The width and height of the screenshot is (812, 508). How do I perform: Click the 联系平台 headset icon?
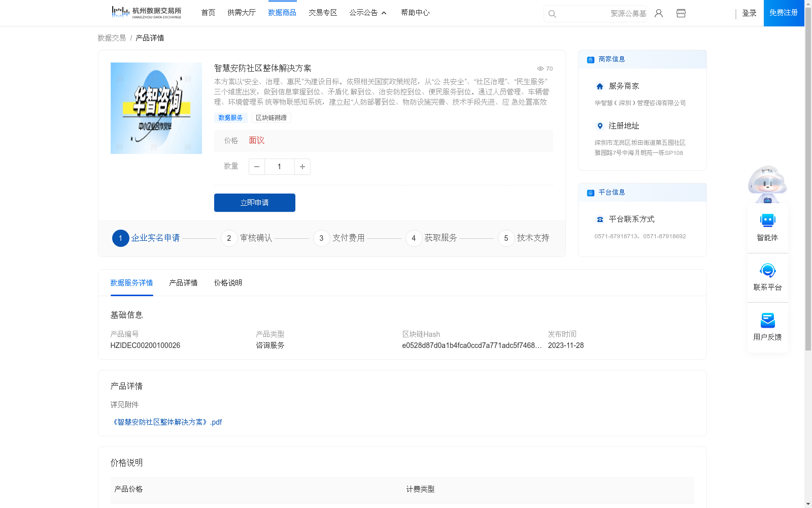767,270
